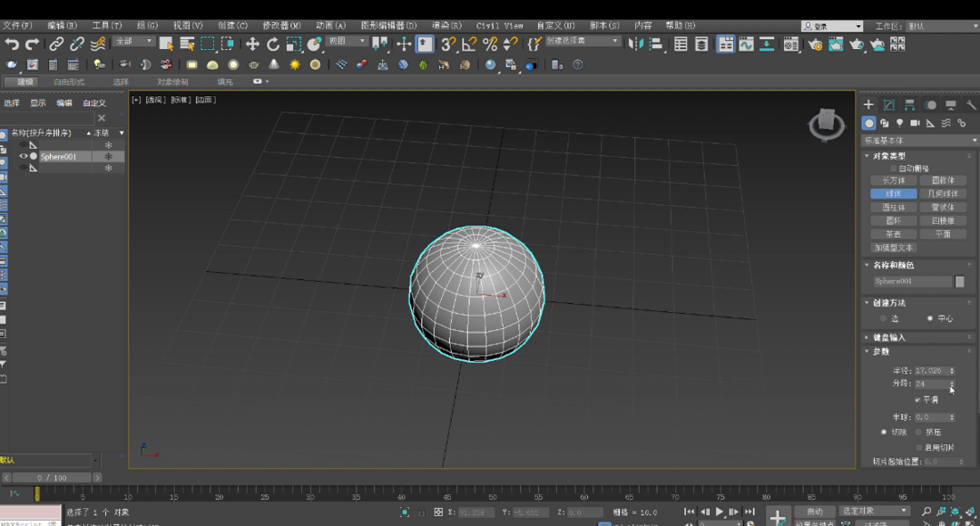Toggle the Angle Snap icon
The height and width of the screenshot is (526, 980).
(x=469, y=44)
